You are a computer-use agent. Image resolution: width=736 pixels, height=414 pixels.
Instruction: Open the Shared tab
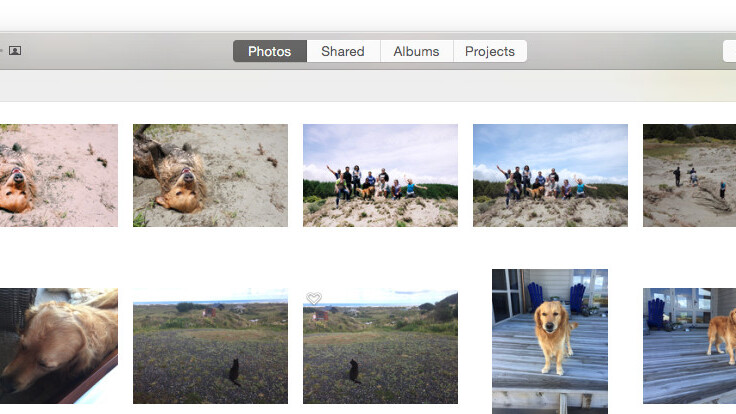343,51
